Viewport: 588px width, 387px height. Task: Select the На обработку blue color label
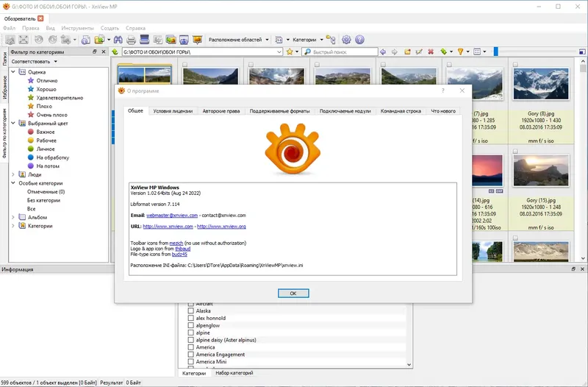(49, 157)
